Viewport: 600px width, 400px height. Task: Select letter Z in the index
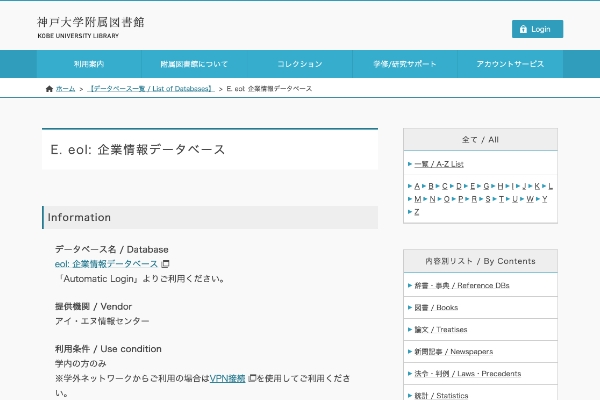pyautogui.click(x=417, y=212)
